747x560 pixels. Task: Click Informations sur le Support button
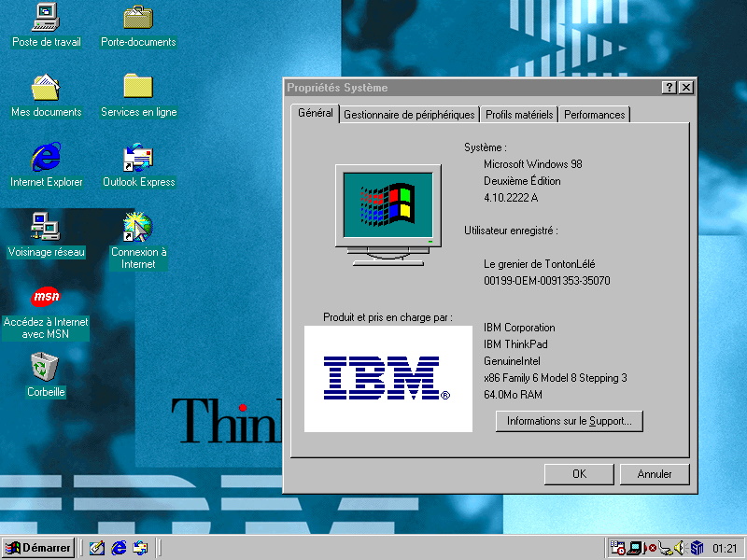[570, 421]
